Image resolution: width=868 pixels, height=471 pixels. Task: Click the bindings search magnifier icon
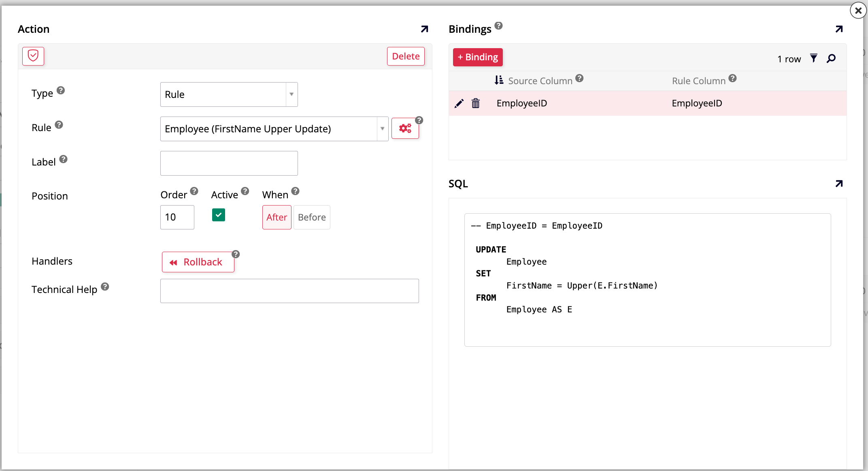(x=831, y=58)
